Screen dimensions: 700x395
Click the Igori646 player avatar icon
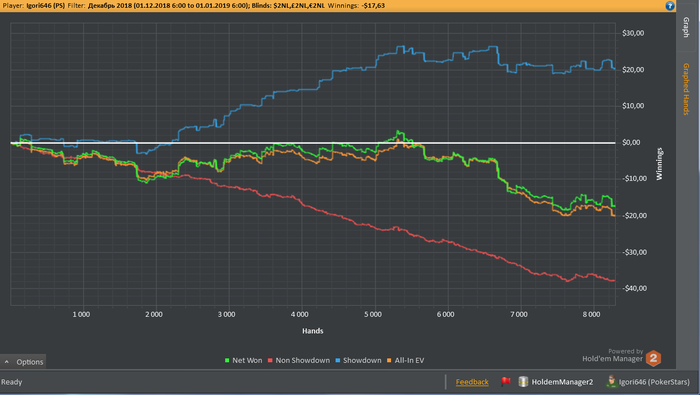tap(611, 381)
